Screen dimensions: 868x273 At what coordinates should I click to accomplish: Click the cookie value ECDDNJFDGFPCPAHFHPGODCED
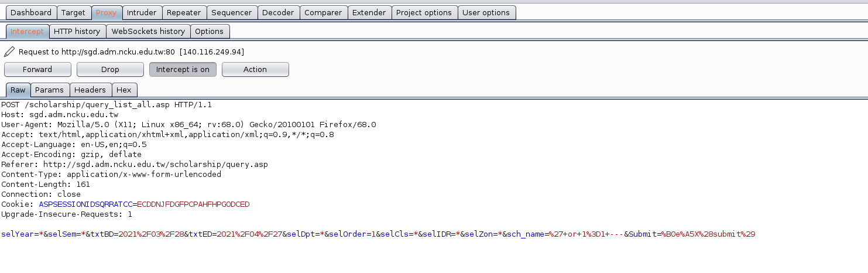193,204
